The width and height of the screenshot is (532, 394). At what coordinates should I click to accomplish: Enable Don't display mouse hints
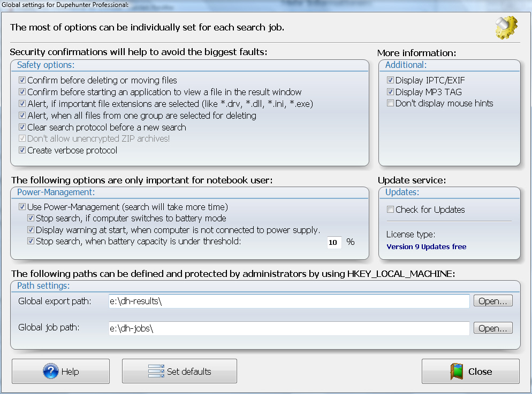(x=390, y=103)
